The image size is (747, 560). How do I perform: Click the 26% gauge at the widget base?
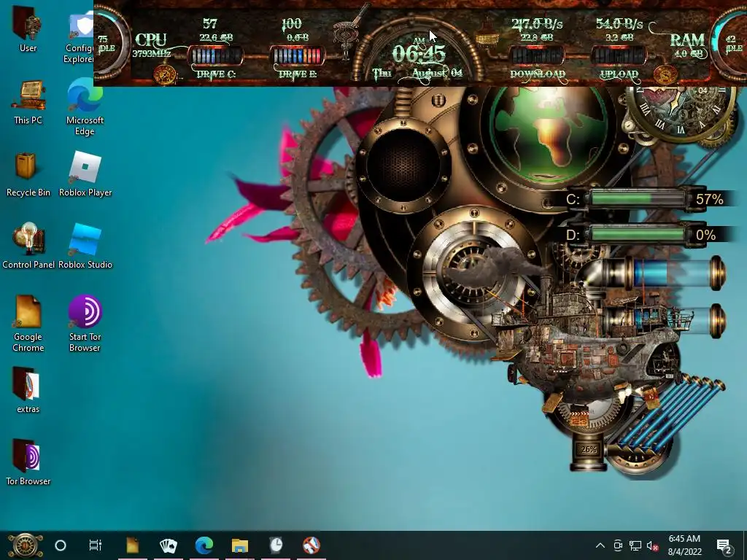(589, 449)
